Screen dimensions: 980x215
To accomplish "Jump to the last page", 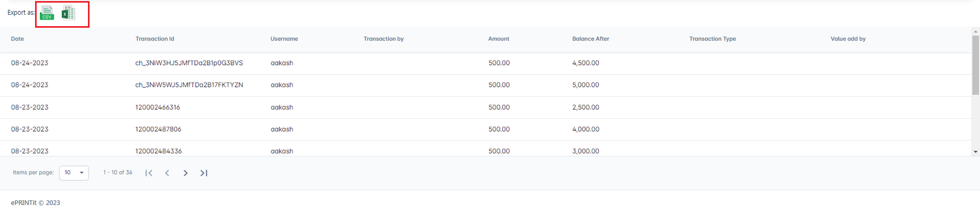I will tap(204, 173).
